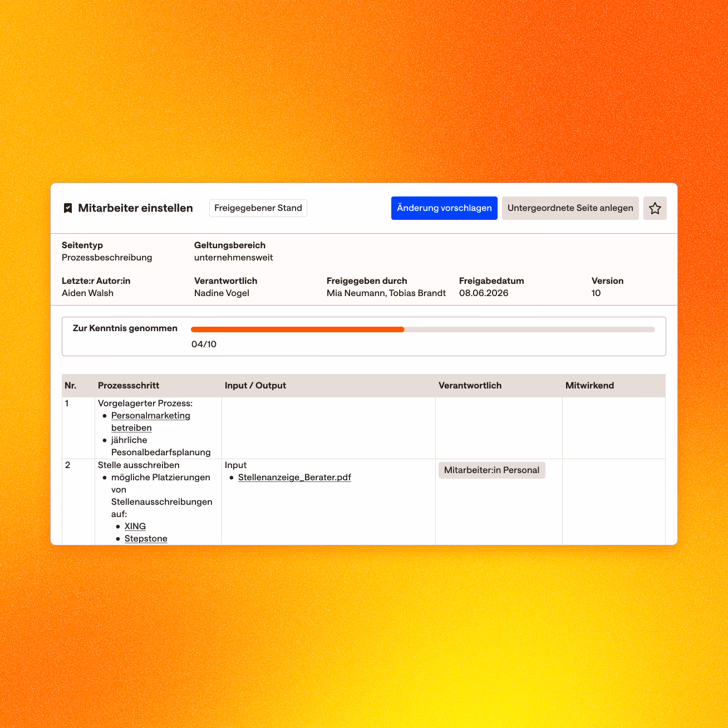
Task: Click Prozessbeschreibung page type value
Action: click(107, 258)
